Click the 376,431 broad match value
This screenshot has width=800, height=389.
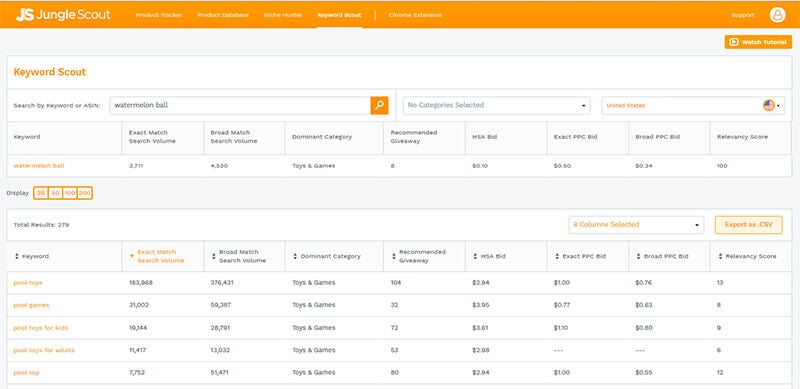(x=222, y=282)
